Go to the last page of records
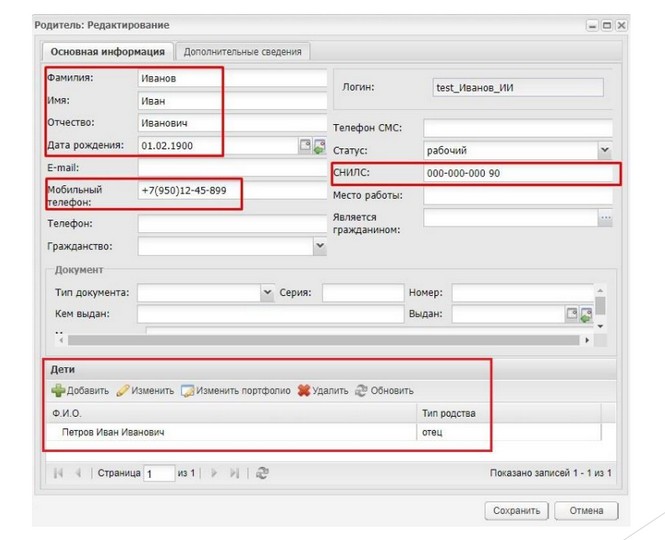This screenshot has height=540, width=665. pos(235,473)
